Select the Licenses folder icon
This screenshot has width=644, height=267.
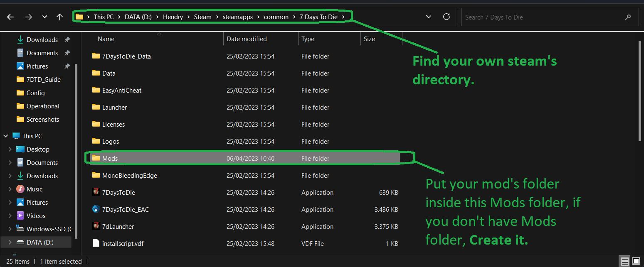(96, 124)
